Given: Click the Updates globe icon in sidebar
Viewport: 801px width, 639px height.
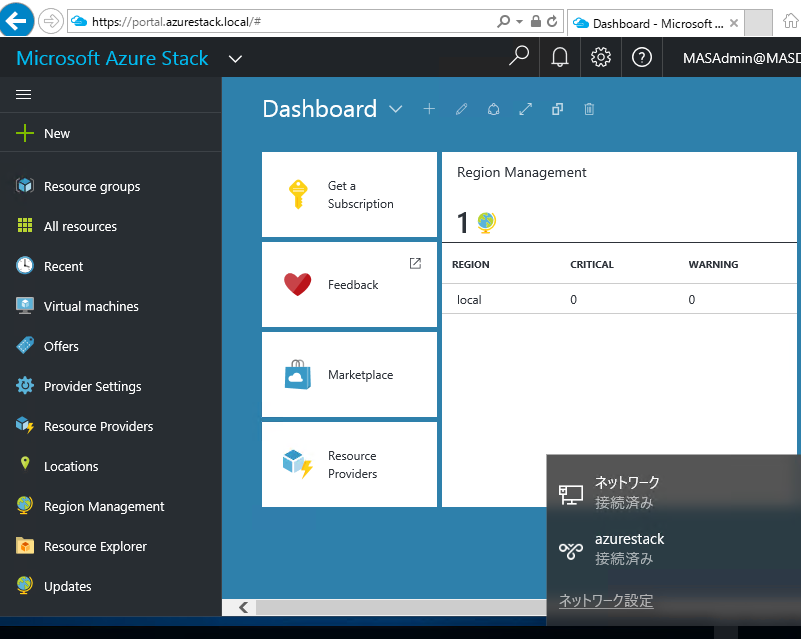Looking at the screenshot, I should coord(25,585).
